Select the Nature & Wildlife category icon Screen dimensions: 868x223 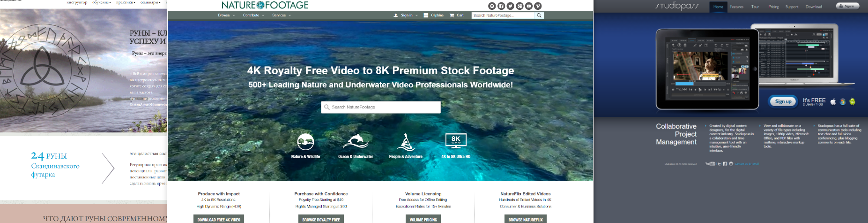pos(305,141)
